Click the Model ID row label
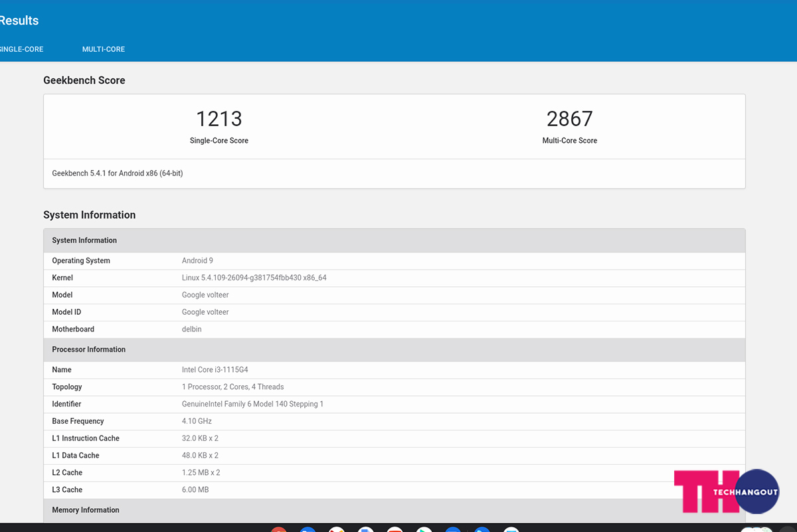797x532 pixels. (x=66, y=312)
